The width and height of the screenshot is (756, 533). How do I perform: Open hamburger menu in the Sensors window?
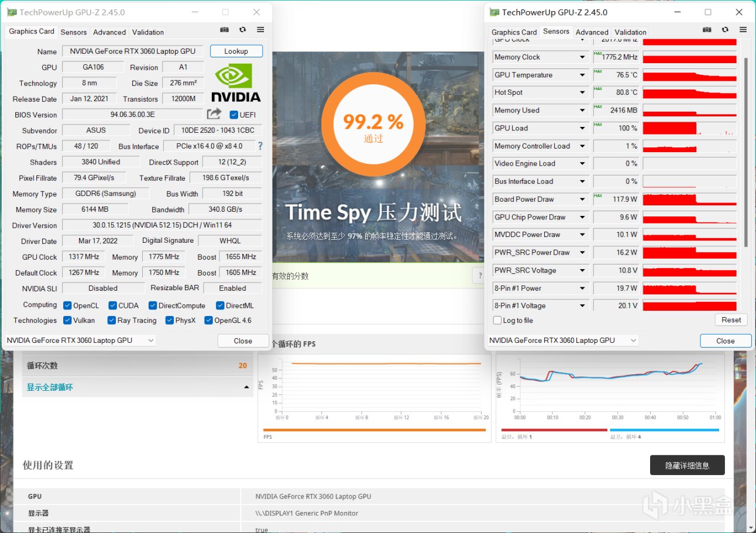(743, 30)
